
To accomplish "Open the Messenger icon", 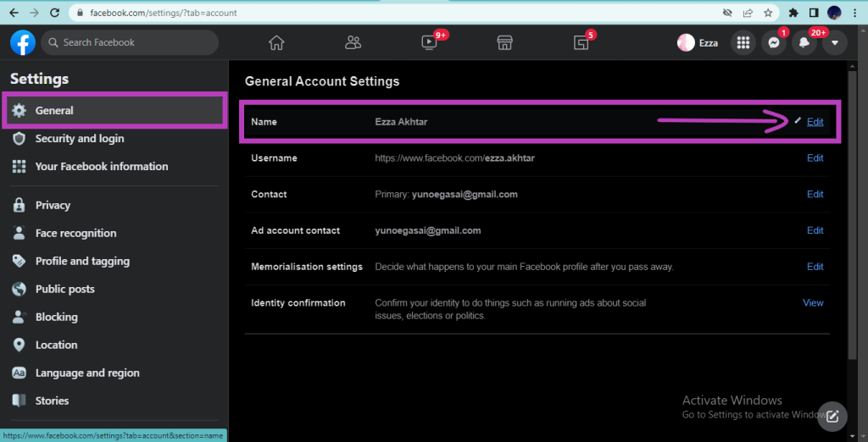I will click(x=774, y=42).
